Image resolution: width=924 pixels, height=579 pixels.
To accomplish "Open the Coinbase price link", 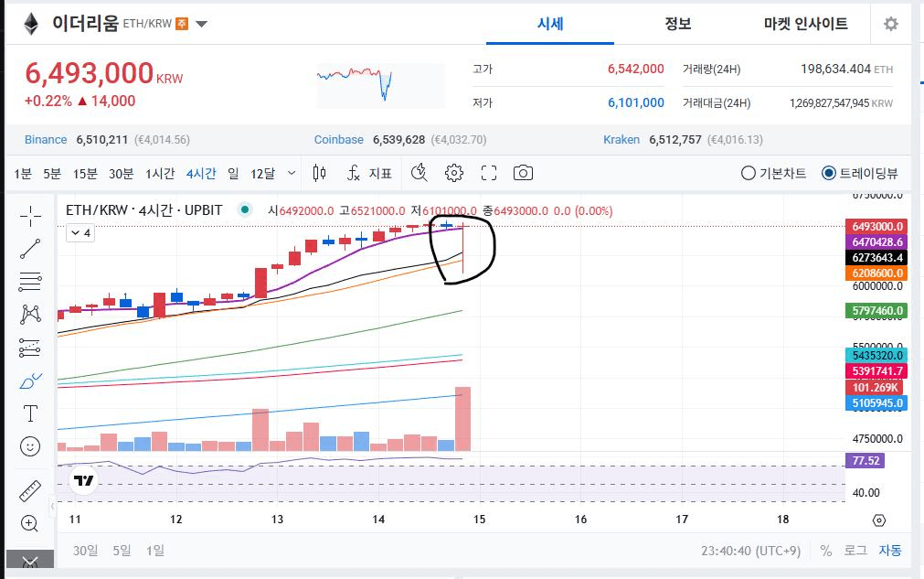I will (338, 140).
